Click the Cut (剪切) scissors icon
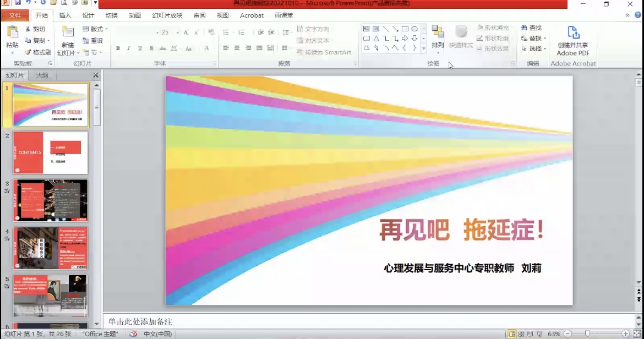 tap(28, 29)
